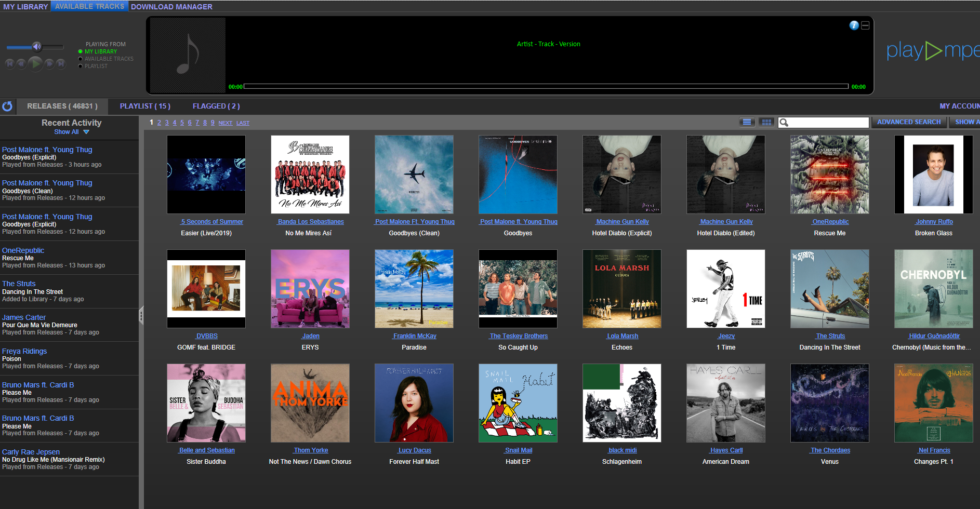This screenshot has height=509, width=980.
Task: Go to page 2 of releases
Action: [x=159, y=123]
